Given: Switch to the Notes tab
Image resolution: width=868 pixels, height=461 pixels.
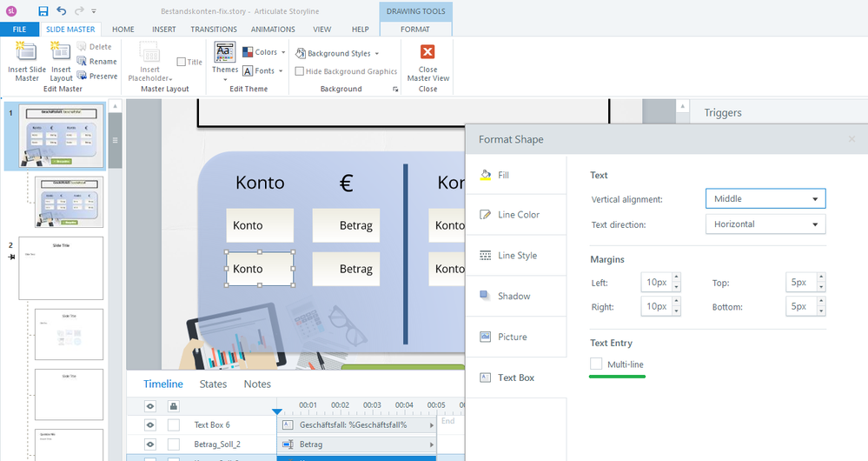Looking at the screenshot, I should point(257,384).
